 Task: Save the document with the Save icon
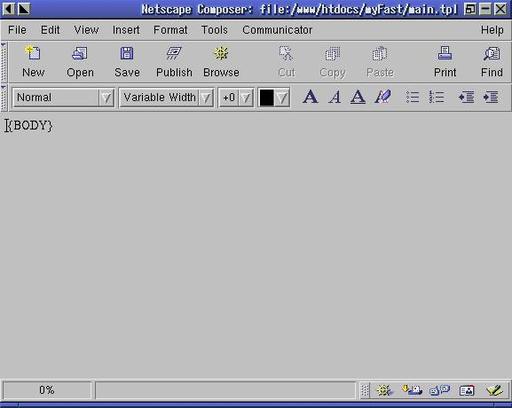(127, 53)
